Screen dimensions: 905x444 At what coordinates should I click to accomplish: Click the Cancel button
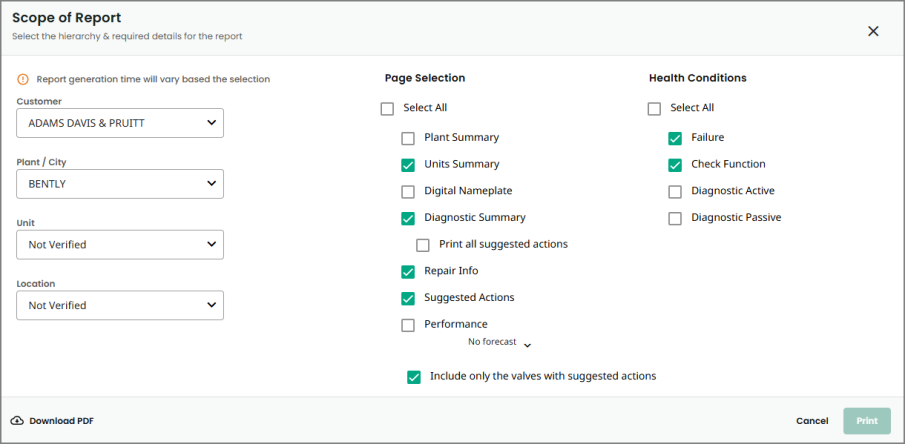click(x=812, y=421)
